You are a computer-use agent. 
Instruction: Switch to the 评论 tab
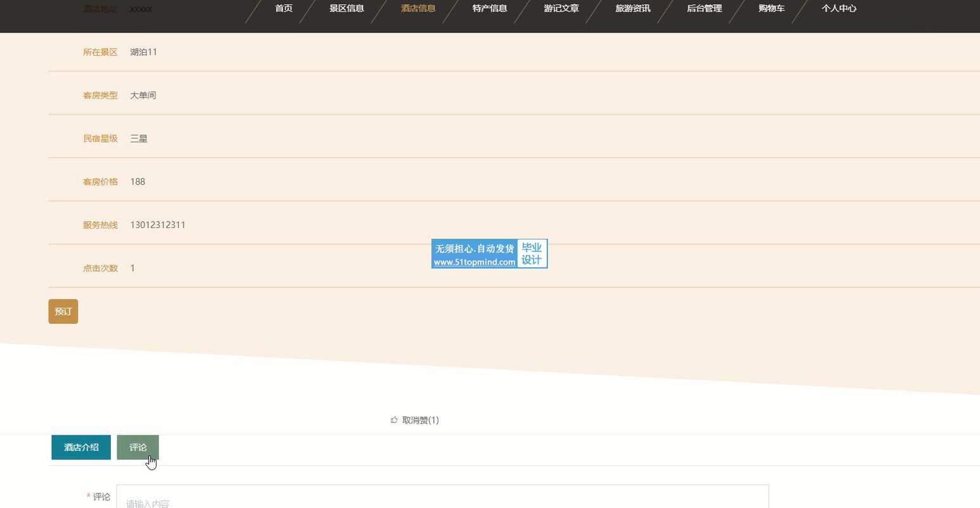pyautogui.click(x=138, y=447)
